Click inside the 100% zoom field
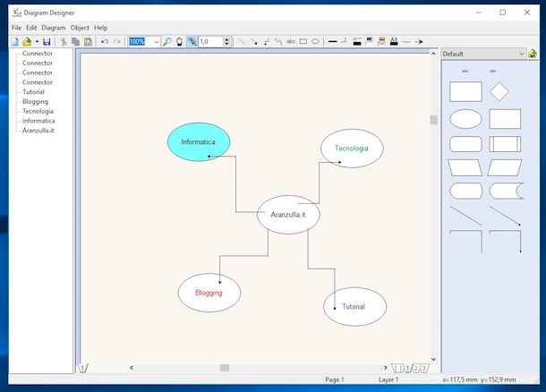This screenshot has width=546, height=392. [x=141, y=42]
